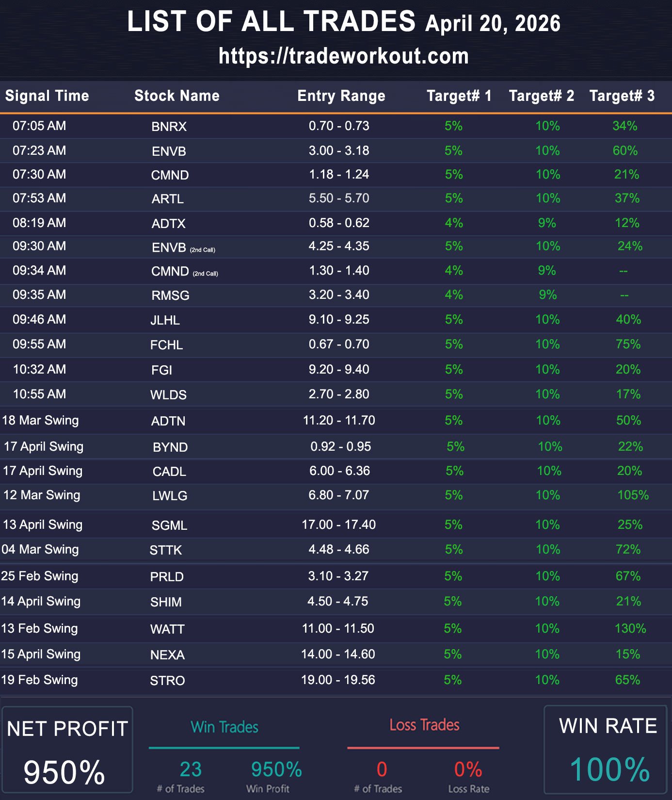Select the 18 Mar Swing signal entry
Image resolution: width=672 pixels, height=800 pixels.
[x=40, y=421]
